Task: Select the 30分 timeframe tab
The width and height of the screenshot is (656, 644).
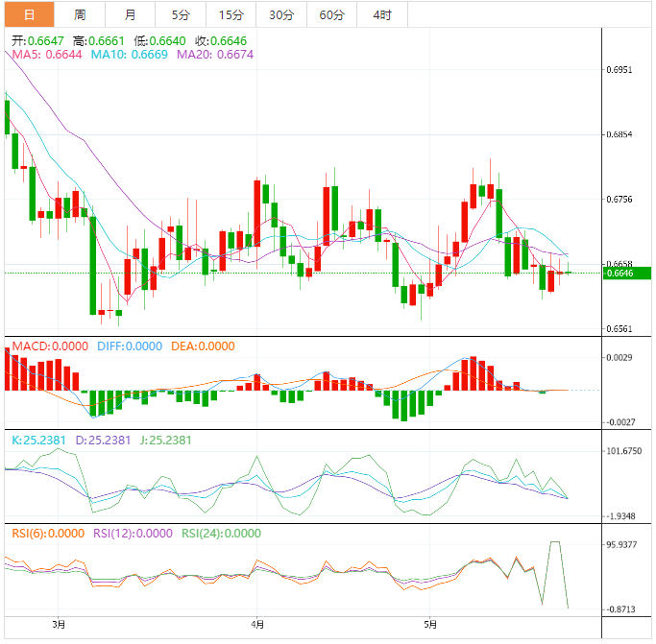Action: pos(281,14)
